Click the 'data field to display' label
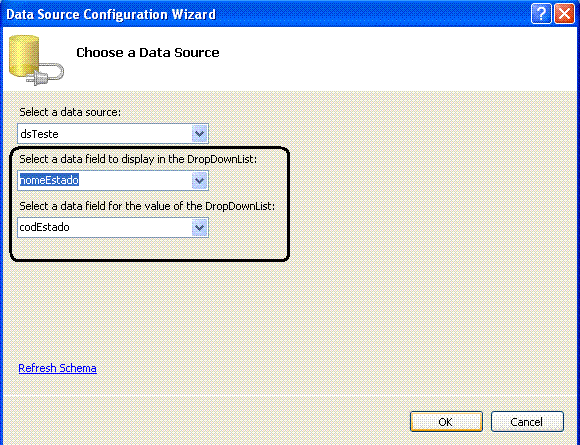The width and height of the screenshot is (580, 445). (x=138, y=159)
